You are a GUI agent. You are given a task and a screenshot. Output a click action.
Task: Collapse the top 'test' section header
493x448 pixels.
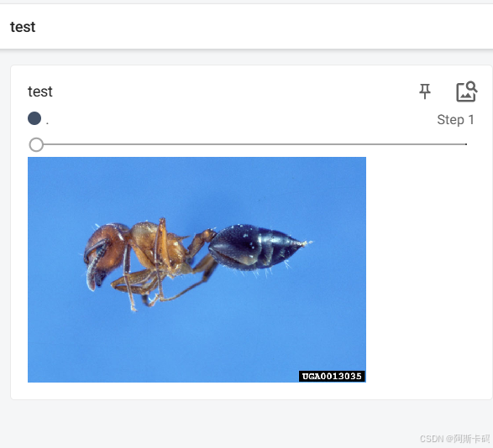pyautogui.click(x=247, y=27)
